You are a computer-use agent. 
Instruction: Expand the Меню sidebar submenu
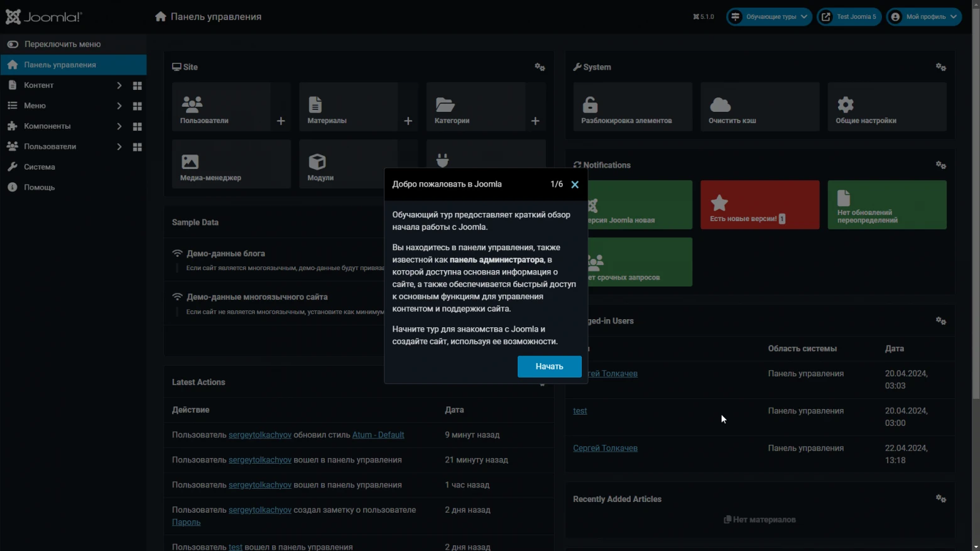(x=119, y=106)
